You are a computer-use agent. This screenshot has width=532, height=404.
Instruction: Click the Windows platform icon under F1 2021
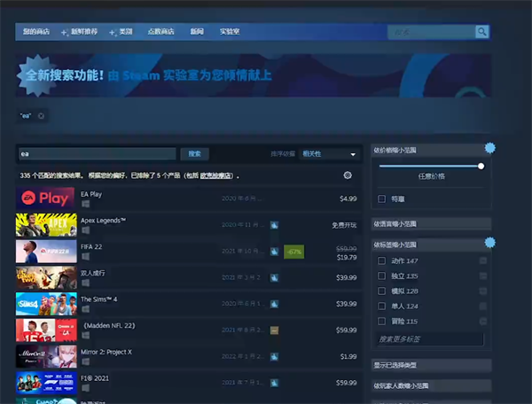click(x=85, y=388)
